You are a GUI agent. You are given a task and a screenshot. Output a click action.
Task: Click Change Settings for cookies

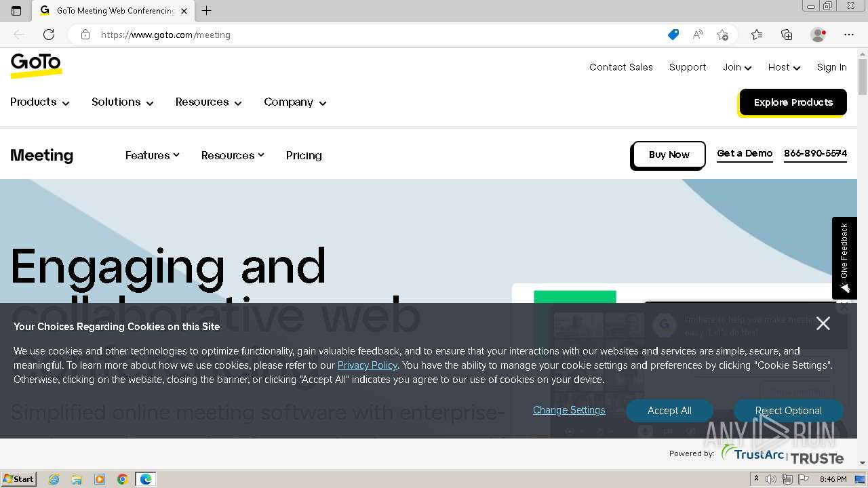tap(569, 410)
